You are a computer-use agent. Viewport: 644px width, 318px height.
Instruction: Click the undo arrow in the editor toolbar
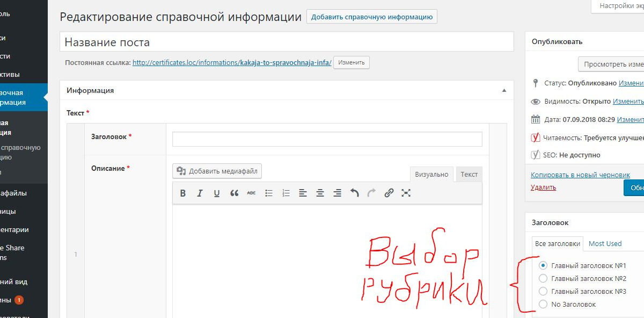tap(354, 193)
